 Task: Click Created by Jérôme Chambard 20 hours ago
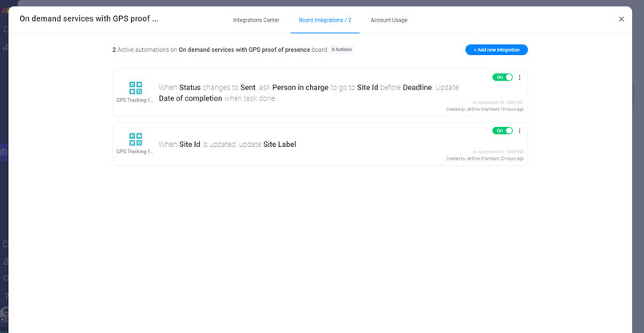click(x=485, y=158)
